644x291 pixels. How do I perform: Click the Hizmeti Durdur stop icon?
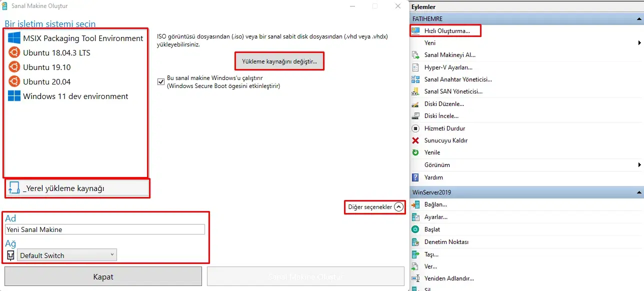coord(415,128)
